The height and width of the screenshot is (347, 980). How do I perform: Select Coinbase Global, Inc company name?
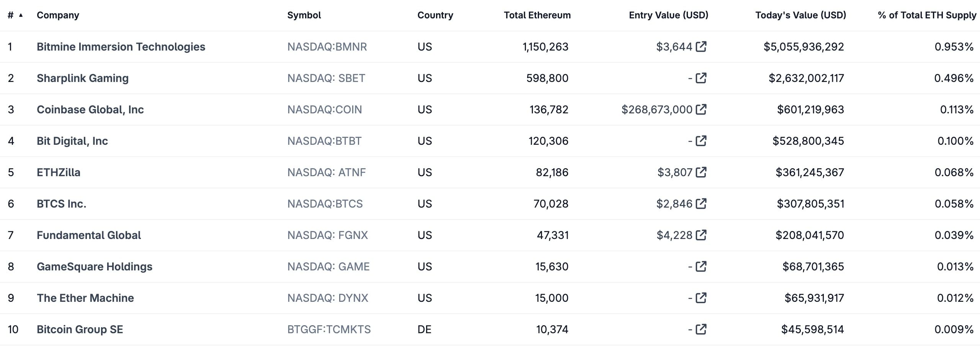click(x=90, y=110)
